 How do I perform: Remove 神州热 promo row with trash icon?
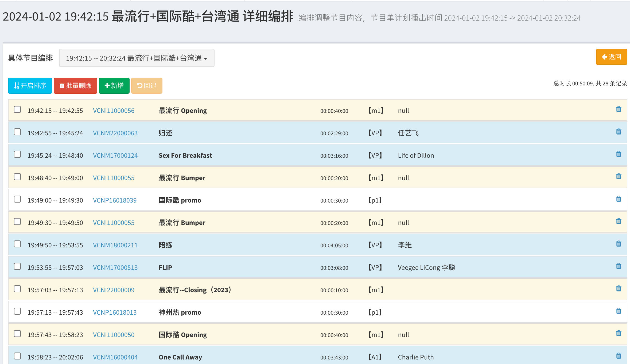coord(619,311)
